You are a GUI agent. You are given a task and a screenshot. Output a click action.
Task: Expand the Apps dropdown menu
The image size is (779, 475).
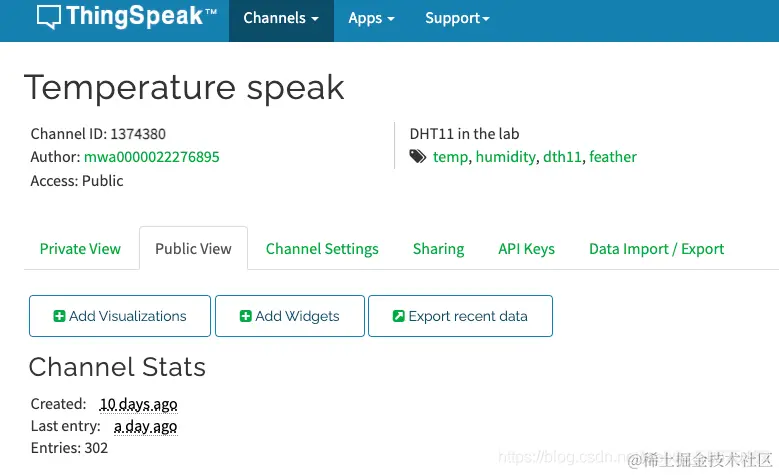click(371, 18)
